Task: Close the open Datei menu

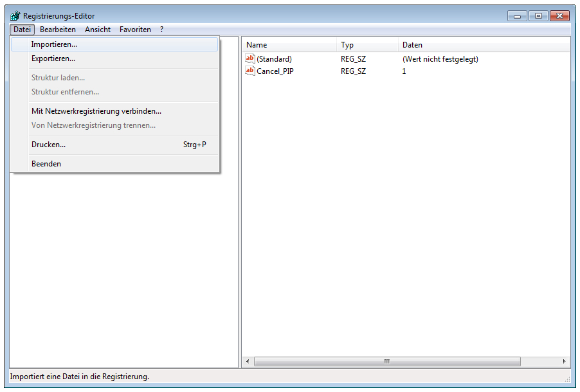Action: pos(22,30)
